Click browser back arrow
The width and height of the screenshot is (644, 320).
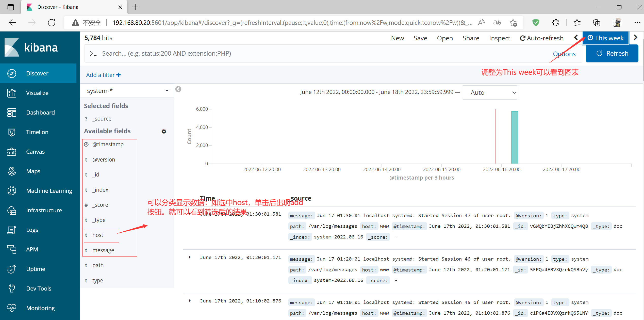tap(12, 23)
